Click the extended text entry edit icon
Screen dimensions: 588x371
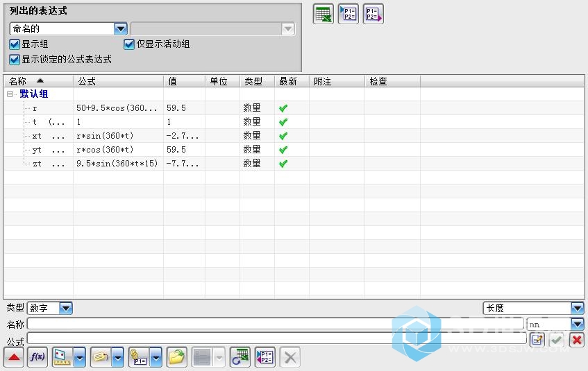pos(537,340)
